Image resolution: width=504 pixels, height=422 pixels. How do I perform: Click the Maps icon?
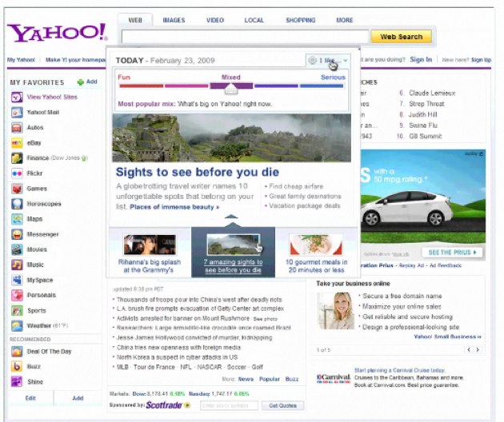(x=17, y=219)
